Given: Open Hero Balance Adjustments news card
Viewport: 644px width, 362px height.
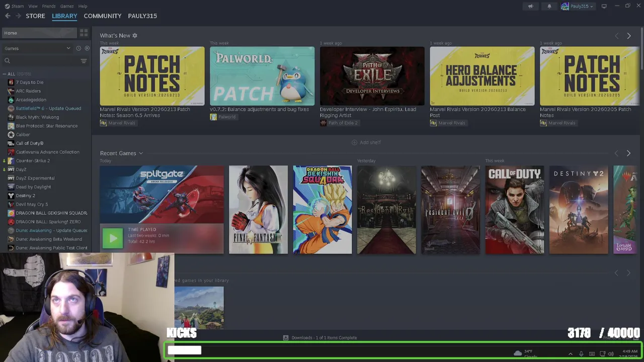Looking at the screenshot, I should 482,76.
